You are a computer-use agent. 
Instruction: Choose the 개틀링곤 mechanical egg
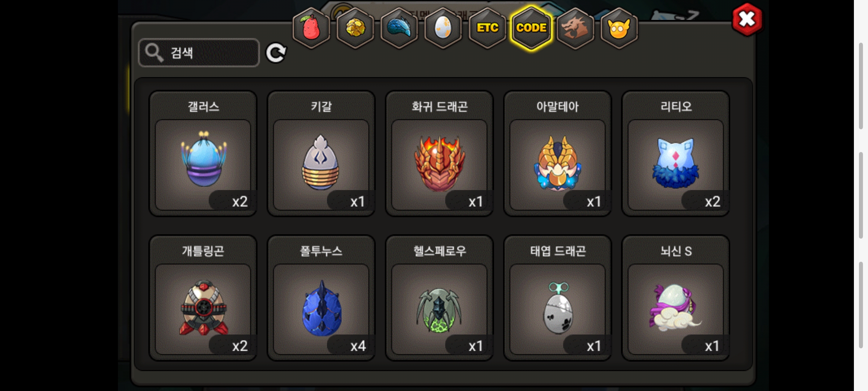coord(203,298)
